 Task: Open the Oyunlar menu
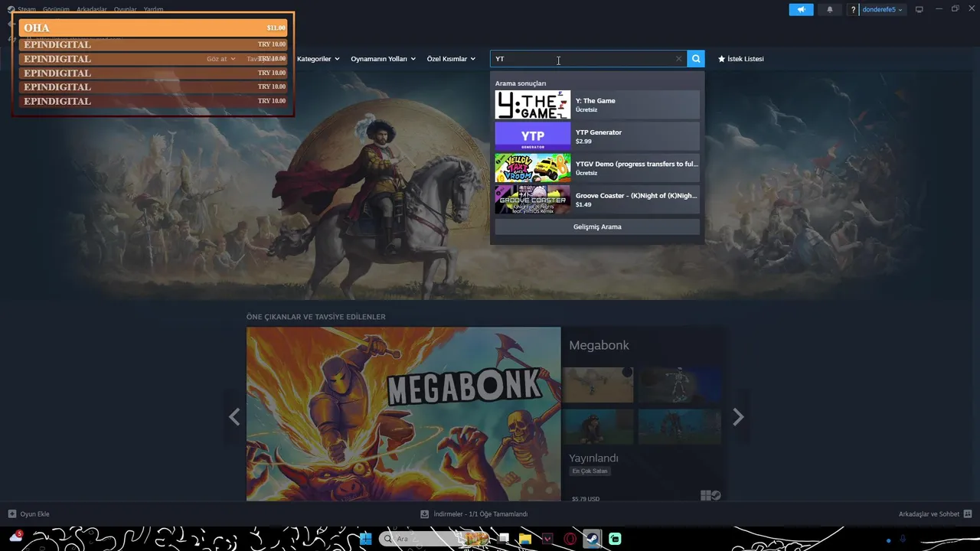(125, 10)
